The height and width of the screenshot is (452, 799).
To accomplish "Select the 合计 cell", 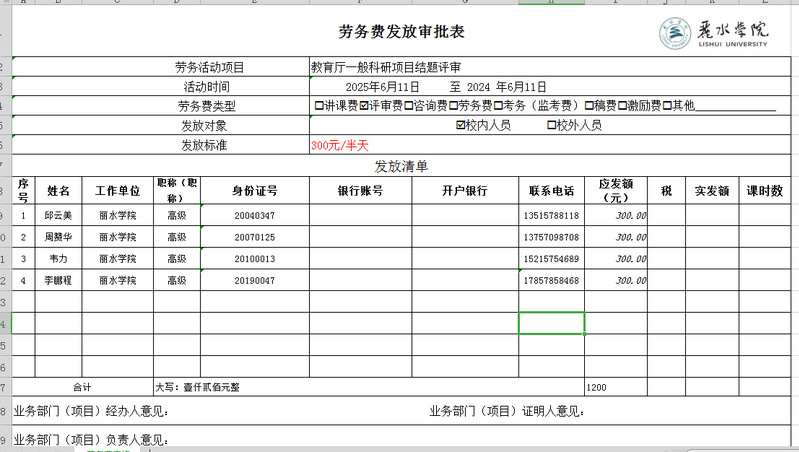I will [x=83, y=387].
